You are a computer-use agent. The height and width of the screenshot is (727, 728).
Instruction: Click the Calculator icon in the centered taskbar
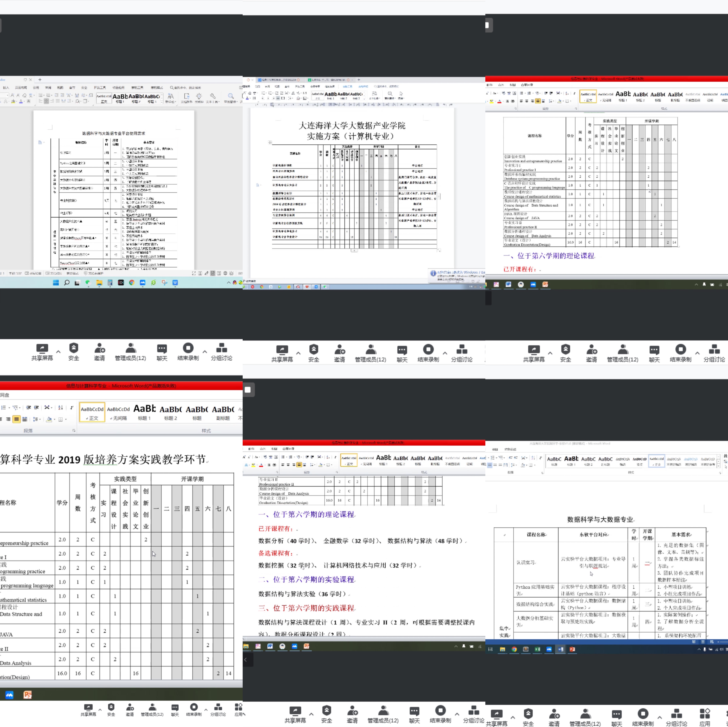[x=110, y=283]
